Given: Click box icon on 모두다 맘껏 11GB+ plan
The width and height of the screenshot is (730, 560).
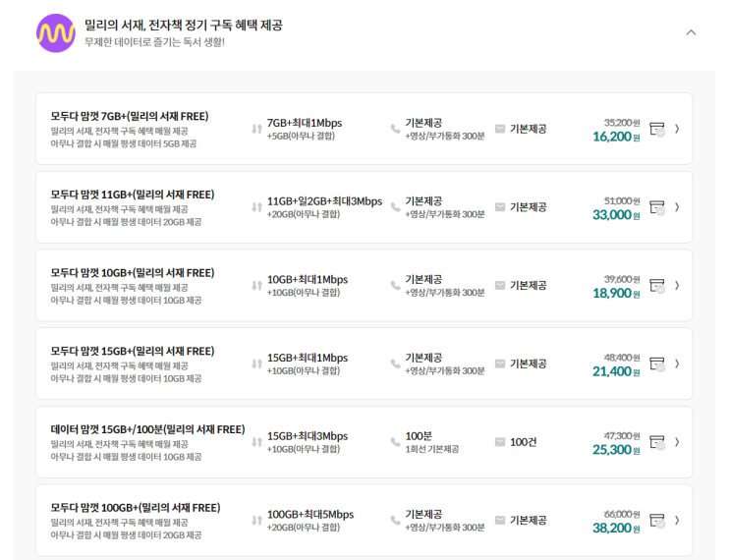Looking at the screenshot, I should tap(657, 207).
